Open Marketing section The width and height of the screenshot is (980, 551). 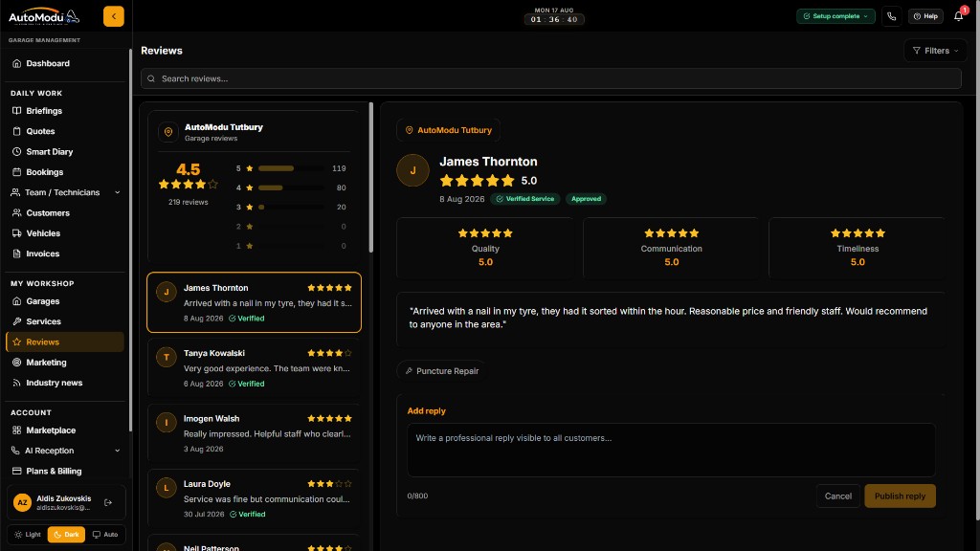point(65,363)
